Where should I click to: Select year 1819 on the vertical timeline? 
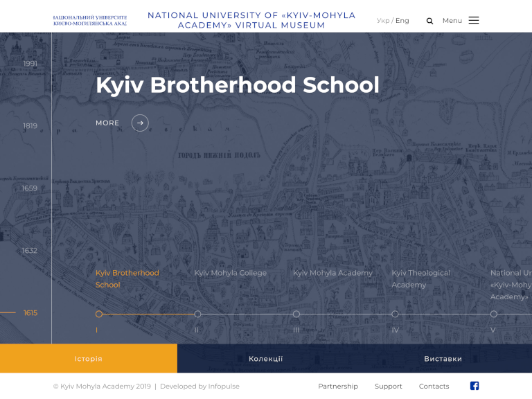(x=30, y=126)
